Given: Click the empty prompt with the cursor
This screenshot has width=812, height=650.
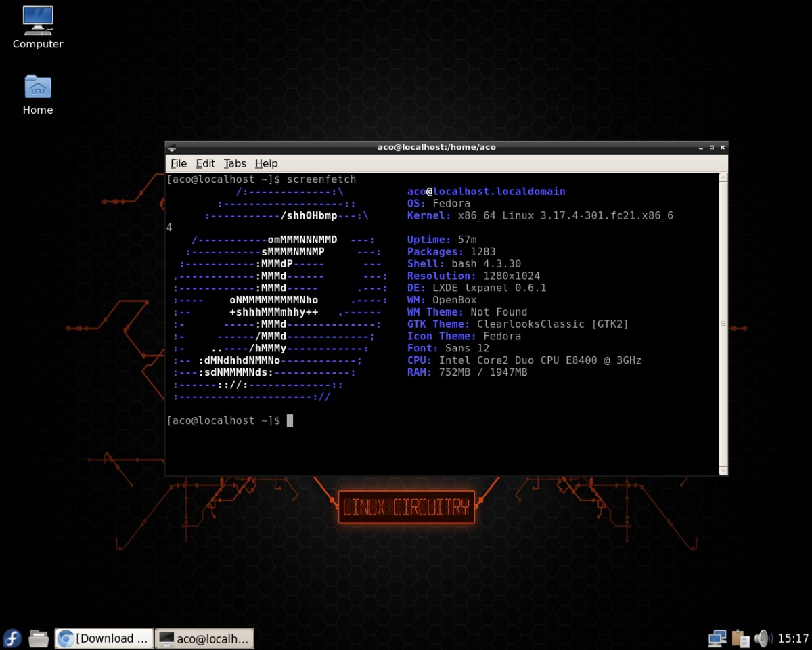Looking at the screenshot, I should point(229,420).
